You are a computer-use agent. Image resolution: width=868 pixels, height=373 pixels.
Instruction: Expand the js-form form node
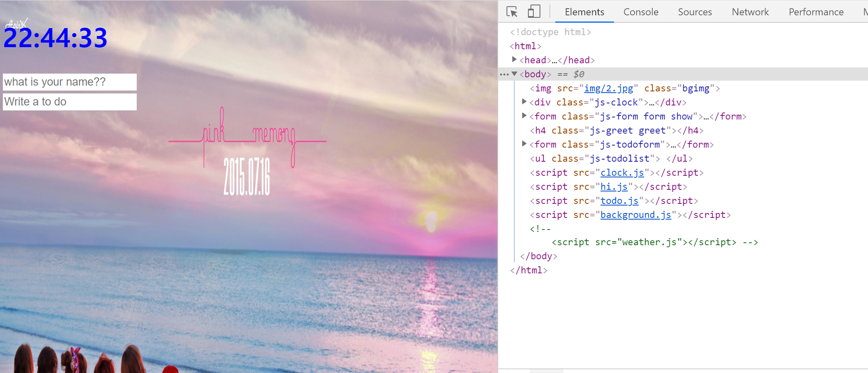(x=524, y=116)
